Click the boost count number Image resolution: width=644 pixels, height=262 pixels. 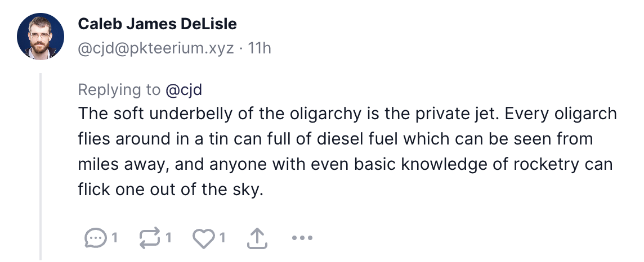click(x=168, y=238)
